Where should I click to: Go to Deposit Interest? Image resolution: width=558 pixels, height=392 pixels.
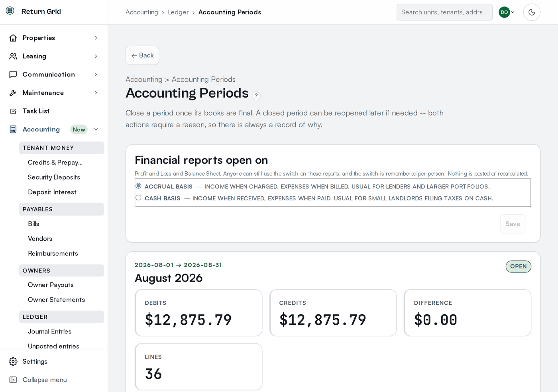52,192
